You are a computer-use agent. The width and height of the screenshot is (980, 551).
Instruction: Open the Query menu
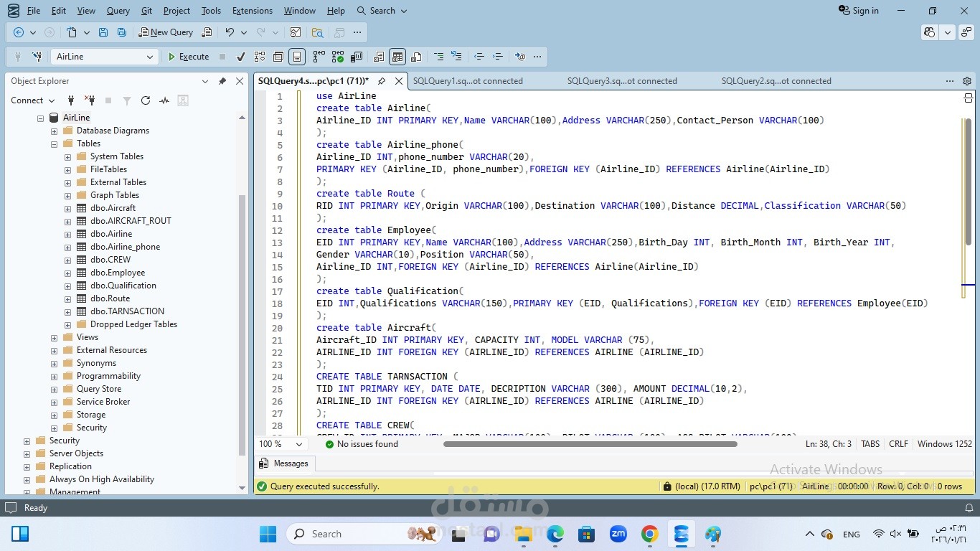click(x=118, y=11)
